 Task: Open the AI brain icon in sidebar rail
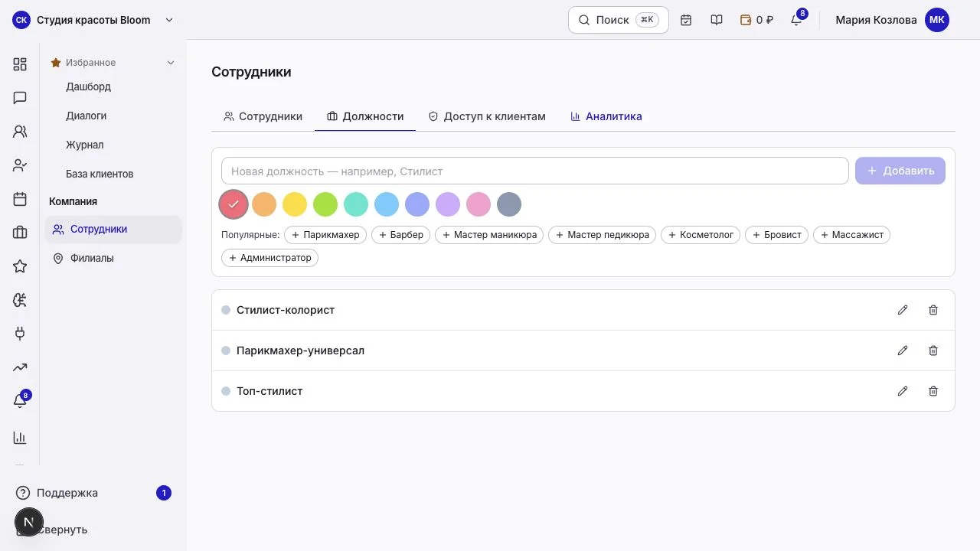[x=20, y=300]
